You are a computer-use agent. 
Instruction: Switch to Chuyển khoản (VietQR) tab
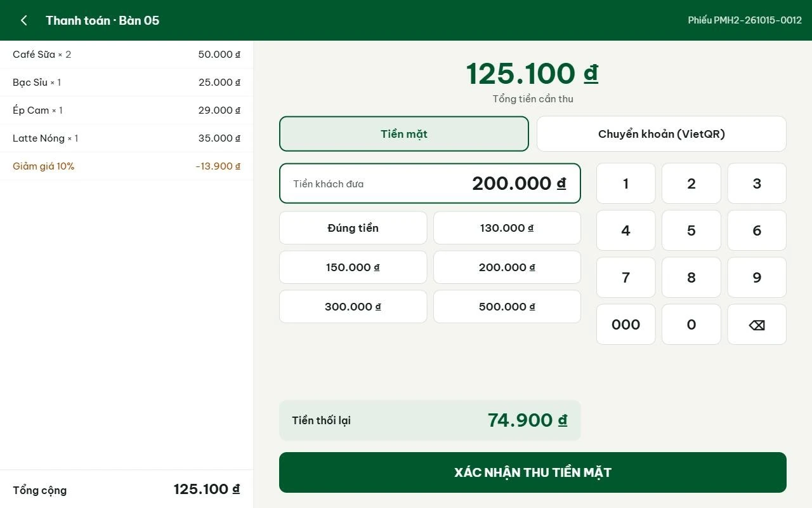point(662,134)
